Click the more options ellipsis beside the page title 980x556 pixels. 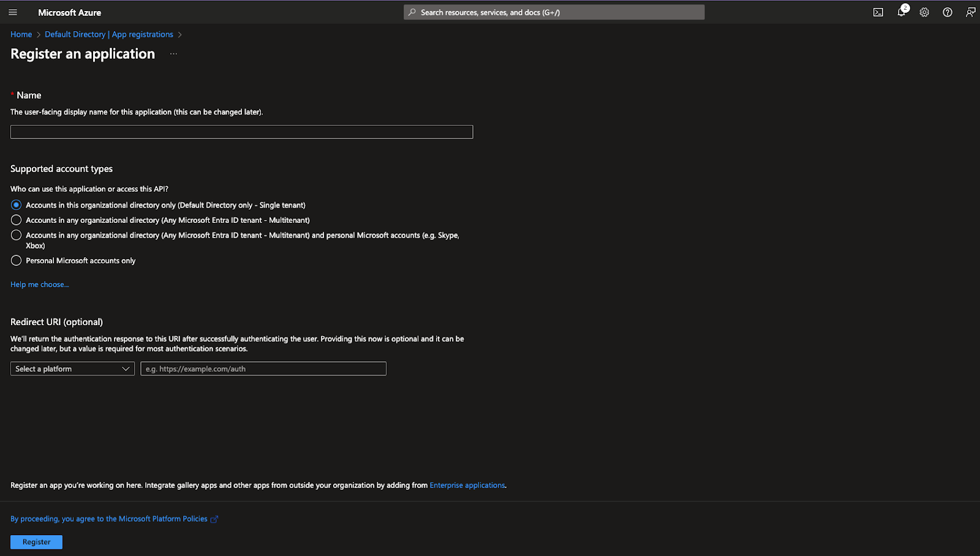[173, 54]
